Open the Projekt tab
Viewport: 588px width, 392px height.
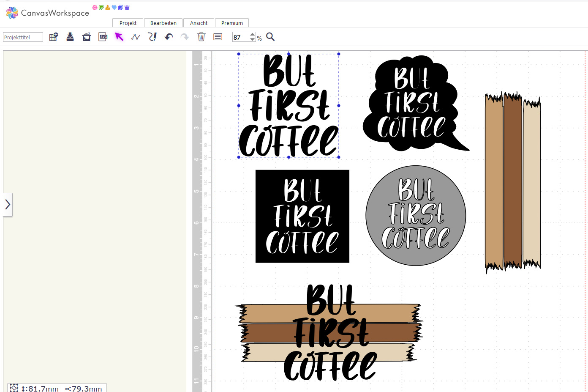point(128,23)
